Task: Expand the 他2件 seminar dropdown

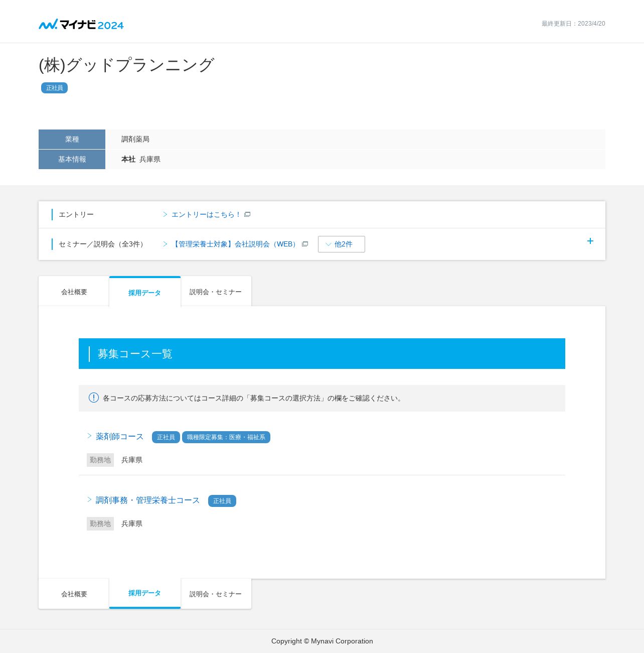Action: pos(342,244)
